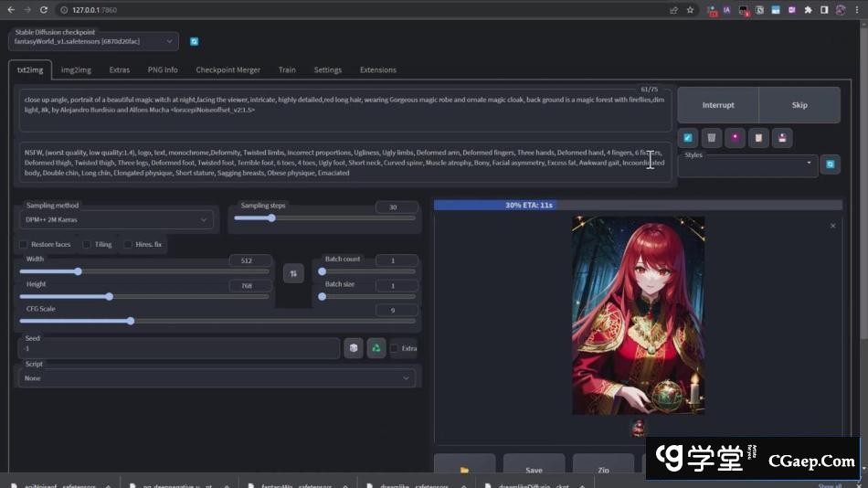
Task: Refresh the Stable Diffusion checkpoint list
Action: (194, 41)
